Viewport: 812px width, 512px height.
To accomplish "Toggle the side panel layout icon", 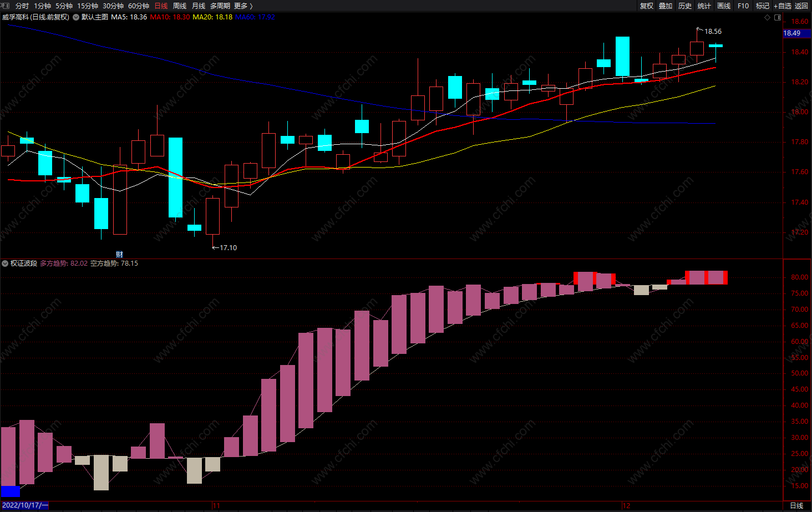I will [x=778, y=17].
